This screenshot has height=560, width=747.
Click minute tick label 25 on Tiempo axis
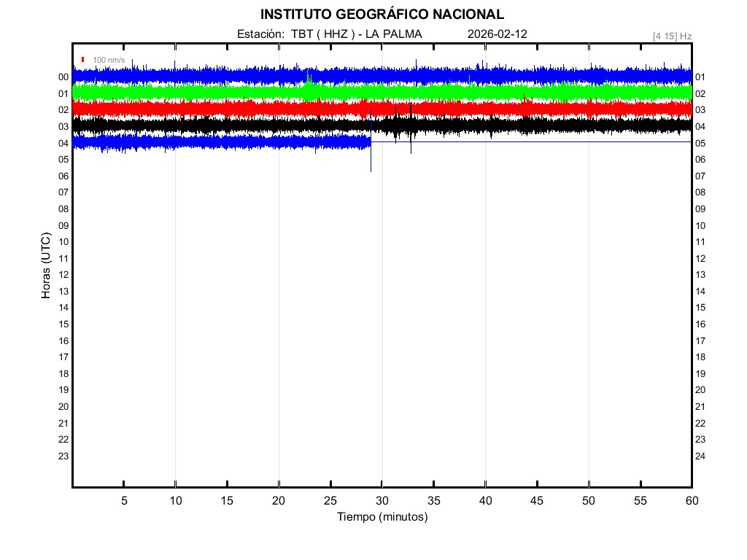(330, 500)
